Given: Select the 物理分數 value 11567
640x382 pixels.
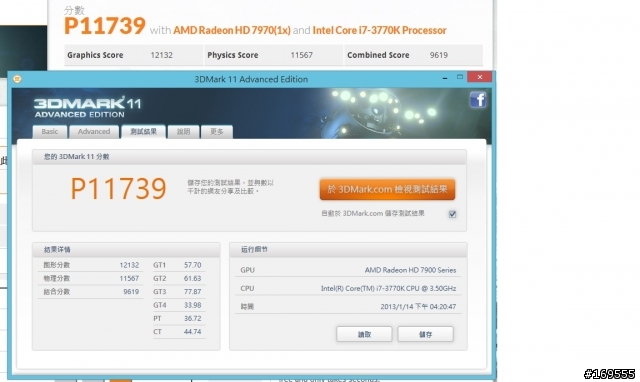Looking at the screenshot, I should [x=129, y=278].
